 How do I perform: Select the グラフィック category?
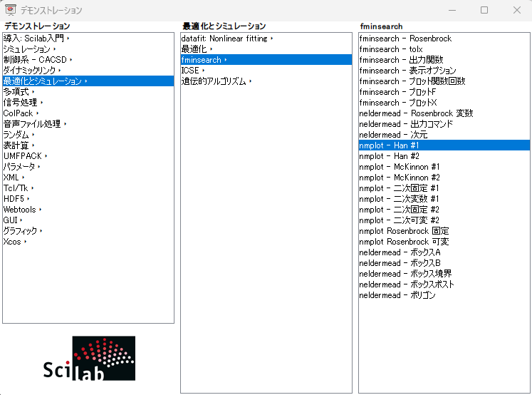[x=21, y=231]
